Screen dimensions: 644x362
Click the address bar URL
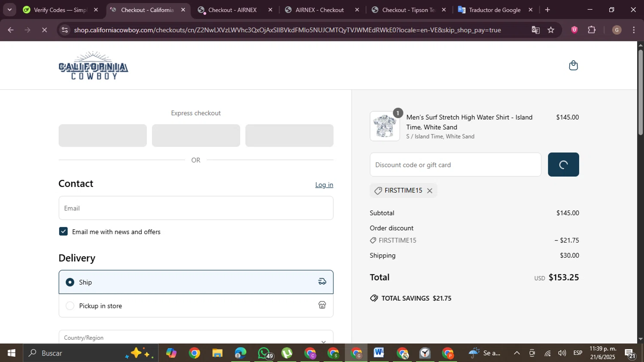(x=287, y=30)
